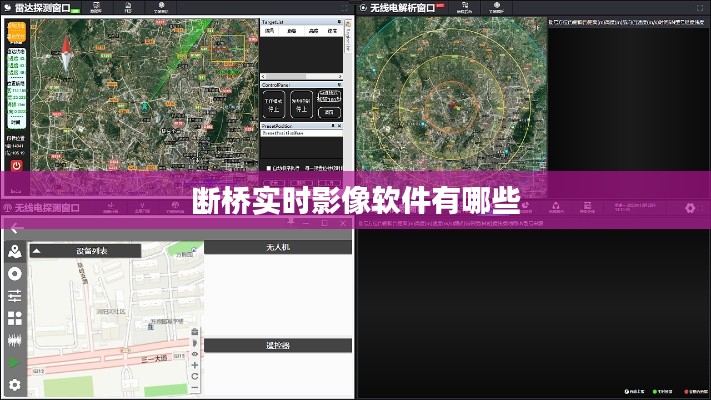
Task: Click the green play arrow in sidebar
Action: (x=15, y=363)
